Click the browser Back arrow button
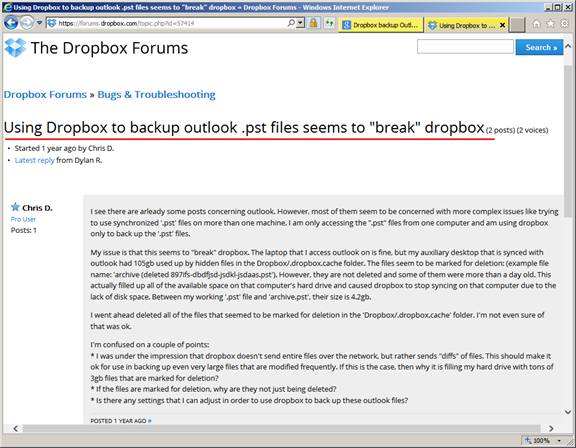This screenshot has height=448, width=576. click(x=11, y=23)
